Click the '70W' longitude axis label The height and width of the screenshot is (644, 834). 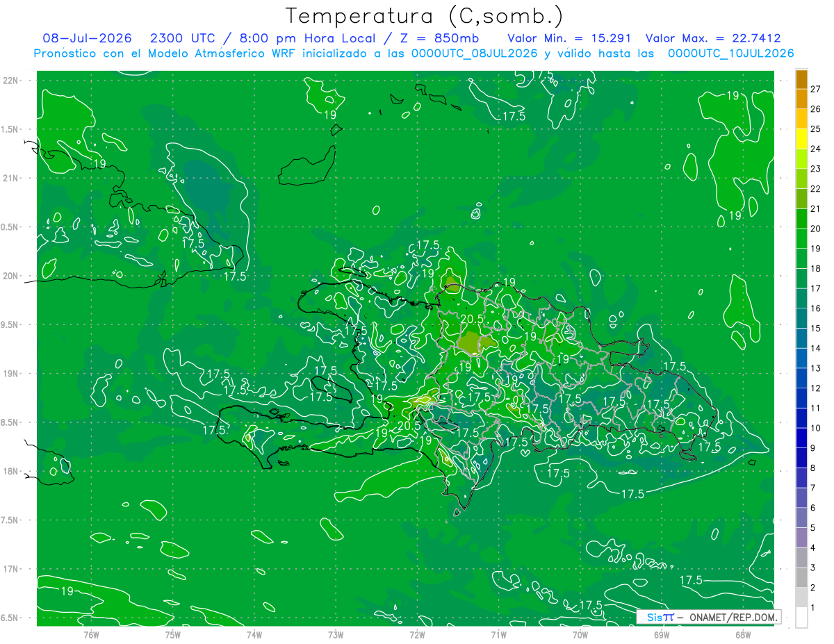click(x=580, y=634)
